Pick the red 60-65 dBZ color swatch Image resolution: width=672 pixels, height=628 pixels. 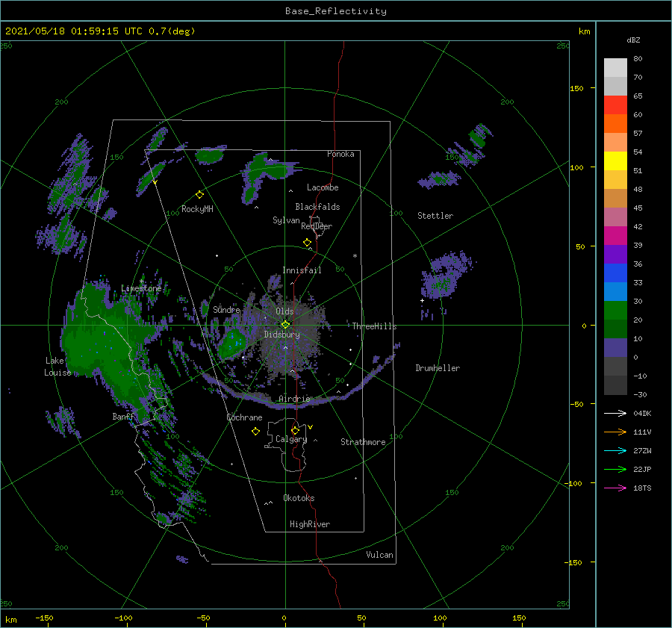coord(615,105)
